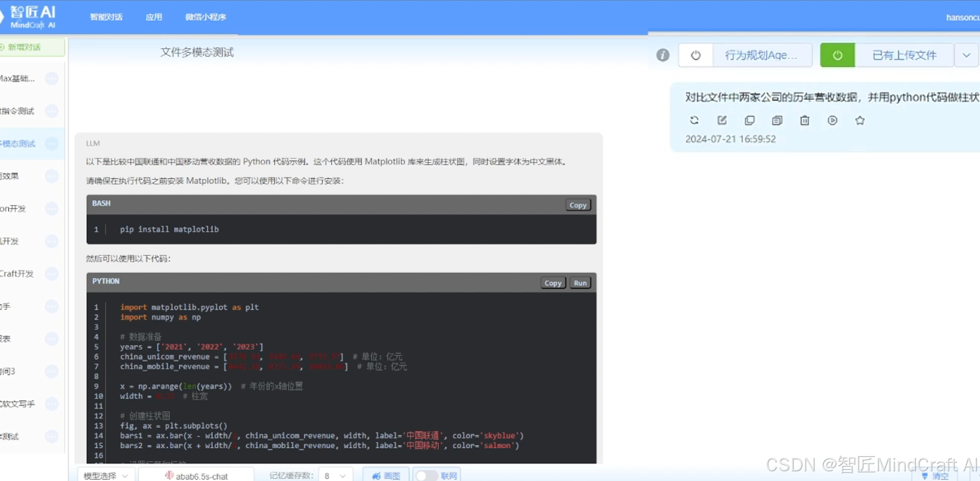The image size is (980, 481).
Task: Click the user message beginning 对比文件中两家公司
Action: [832, 97]
